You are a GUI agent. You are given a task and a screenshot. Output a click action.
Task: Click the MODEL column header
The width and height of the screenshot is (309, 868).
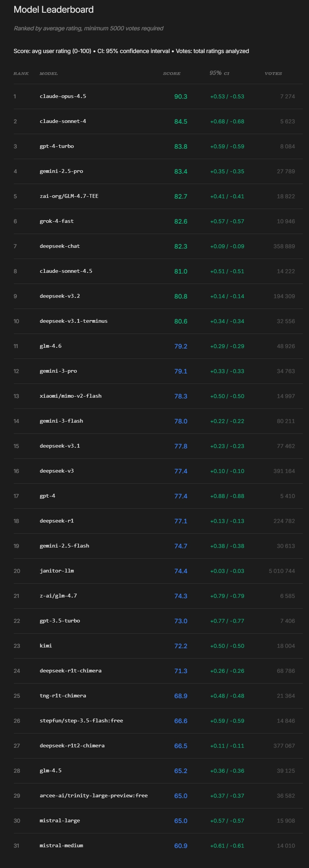click(49, 73)
